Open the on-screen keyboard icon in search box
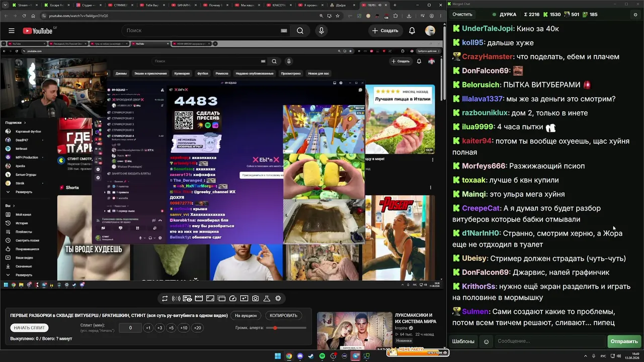Viewport: 644px width, 362px height. 284,31
